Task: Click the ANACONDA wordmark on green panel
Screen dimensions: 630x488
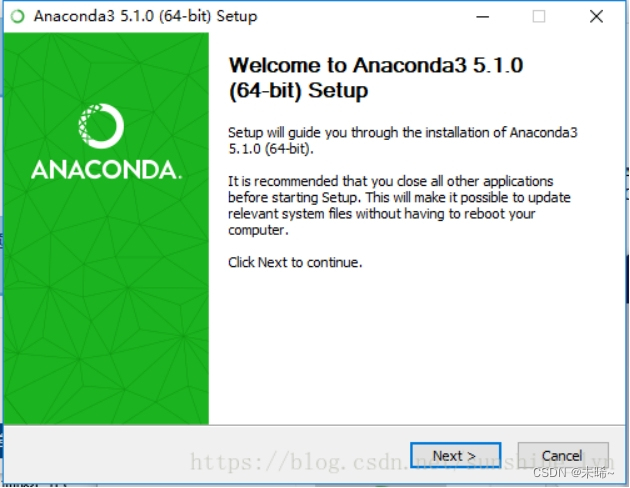Action: [106, 170]
